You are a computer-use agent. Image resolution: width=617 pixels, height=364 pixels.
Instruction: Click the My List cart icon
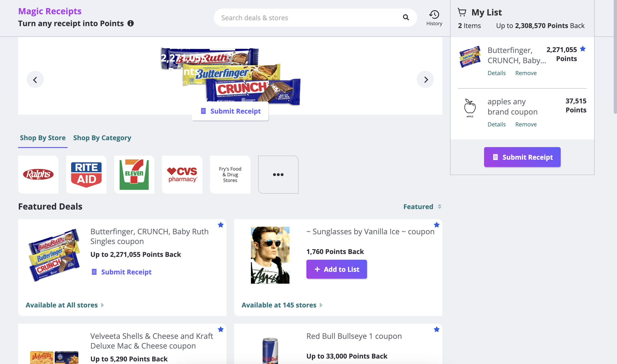[462, 12]
